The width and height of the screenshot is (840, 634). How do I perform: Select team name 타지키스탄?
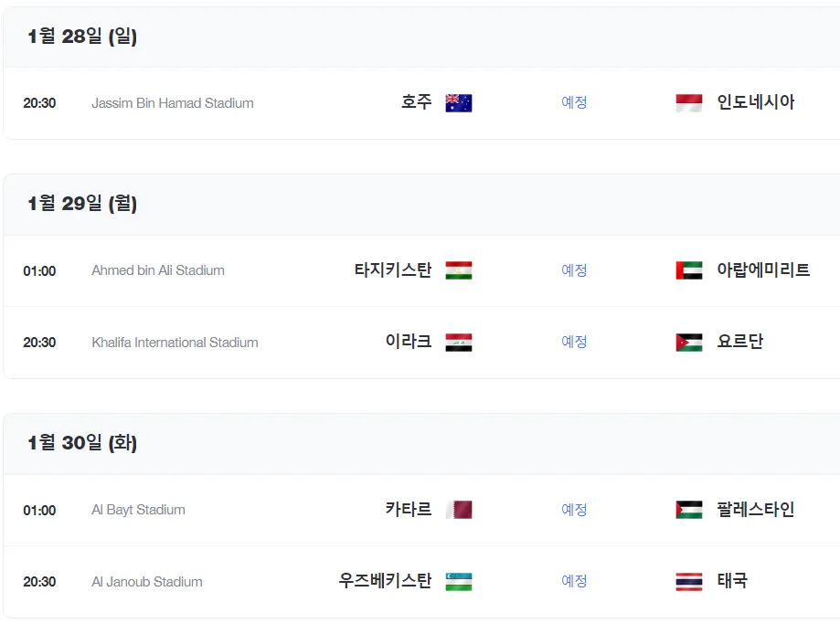click(x=393, y=269)
